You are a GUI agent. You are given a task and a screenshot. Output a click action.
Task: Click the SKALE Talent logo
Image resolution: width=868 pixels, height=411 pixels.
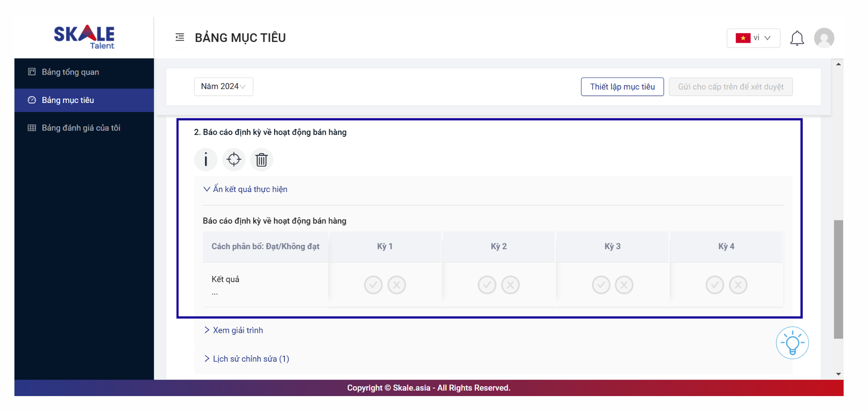[84, 37]
